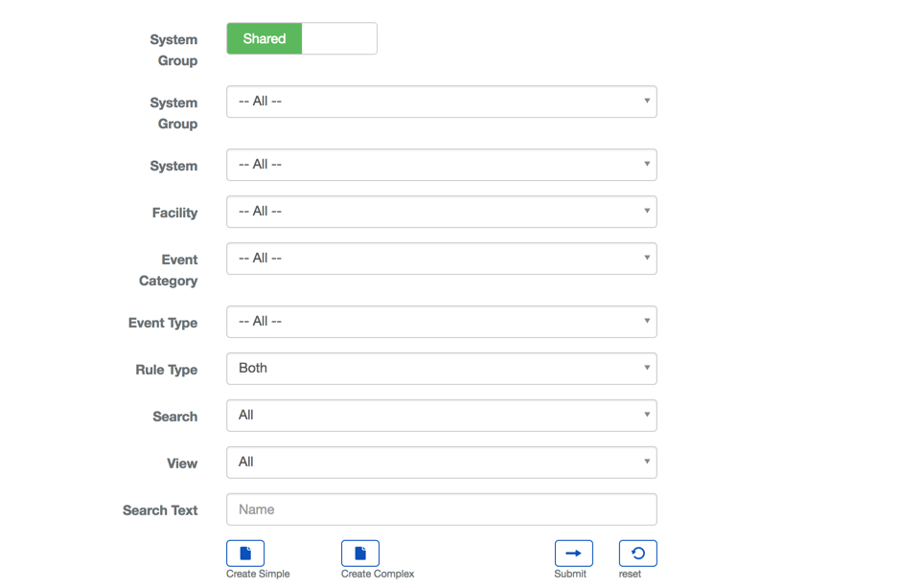The width and height of the screenshot is (921, 588).
Task: Open the Event Type dropdown
Action: (x=441, y=322)
